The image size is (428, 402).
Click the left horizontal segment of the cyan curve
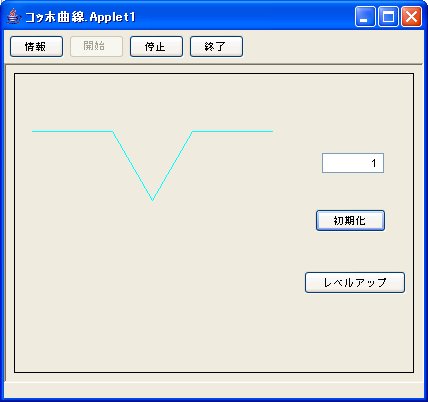[x=72, y=131]
